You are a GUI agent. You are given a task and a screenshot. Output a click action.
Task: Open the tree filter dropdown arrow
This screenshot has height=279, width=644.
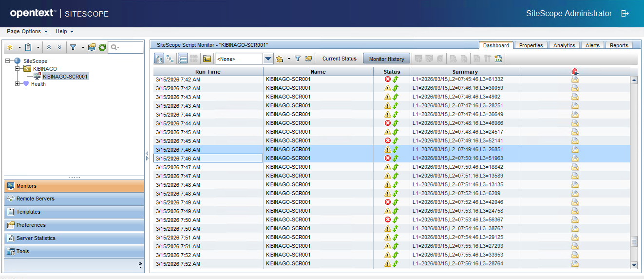tap(83, 48)
